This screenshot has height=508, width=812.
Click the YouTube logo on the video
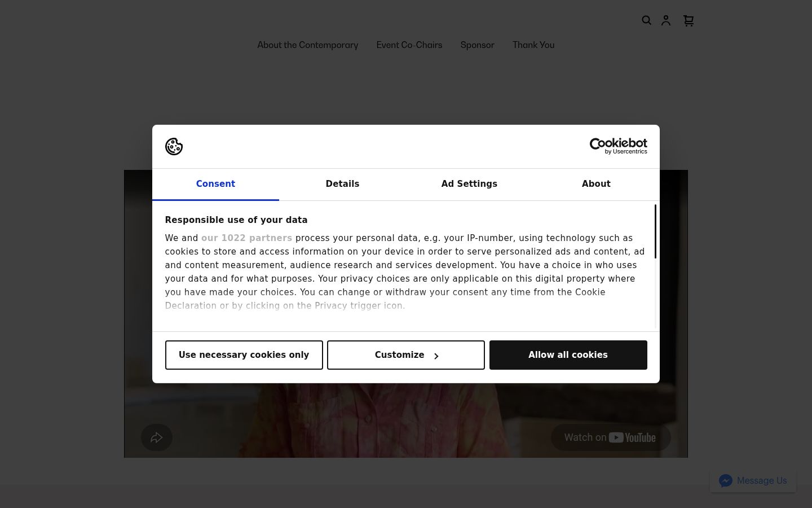tap(632, 437)
